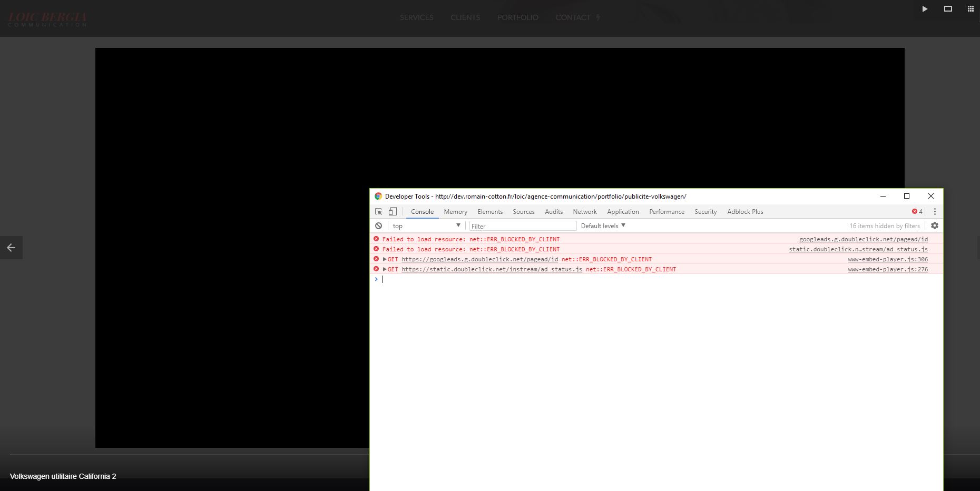The height and width of the screenshot is (491, 980).
Task: Click the error count badge showing 4
Action: [x=917, y=211]
